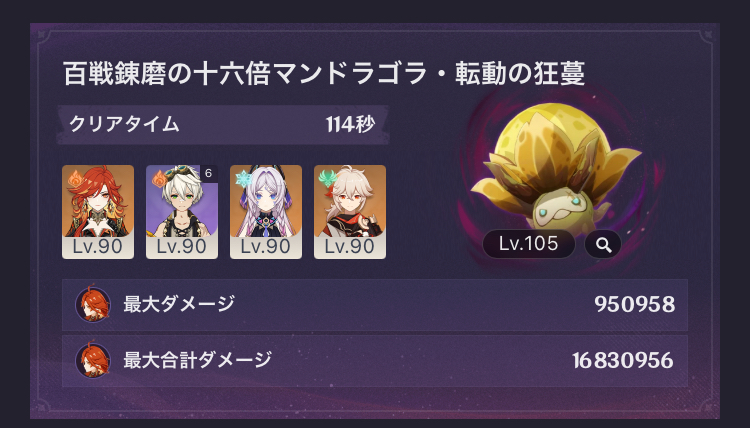
Task: Select the purple-haired Cryo character portrait
Action: click(x=266, y=212)
